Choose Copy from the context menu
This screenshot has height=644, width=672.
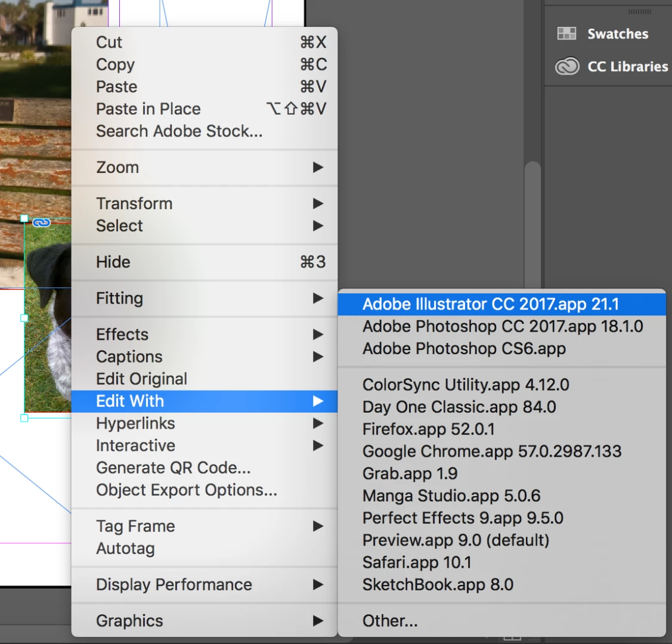[x=205, y=64]
